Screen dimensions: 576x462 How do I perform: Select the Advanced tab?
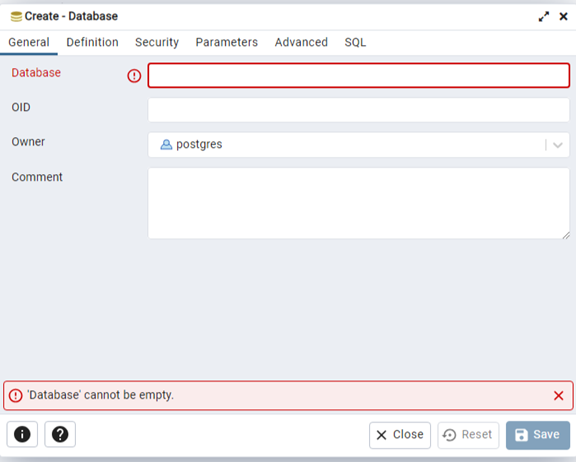(301, 42)
